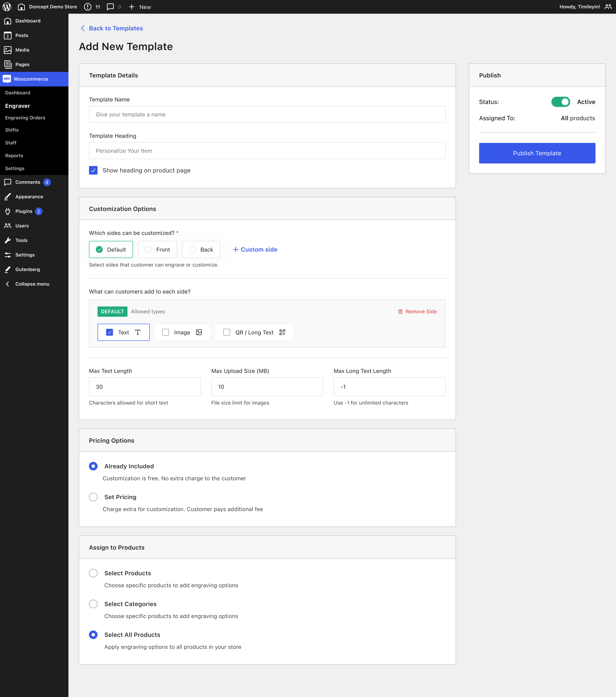Image resolution: width=616 pixels, height=697 pixels.
Task: Click the Template Heading input field
Action: (x=267, y=151)
